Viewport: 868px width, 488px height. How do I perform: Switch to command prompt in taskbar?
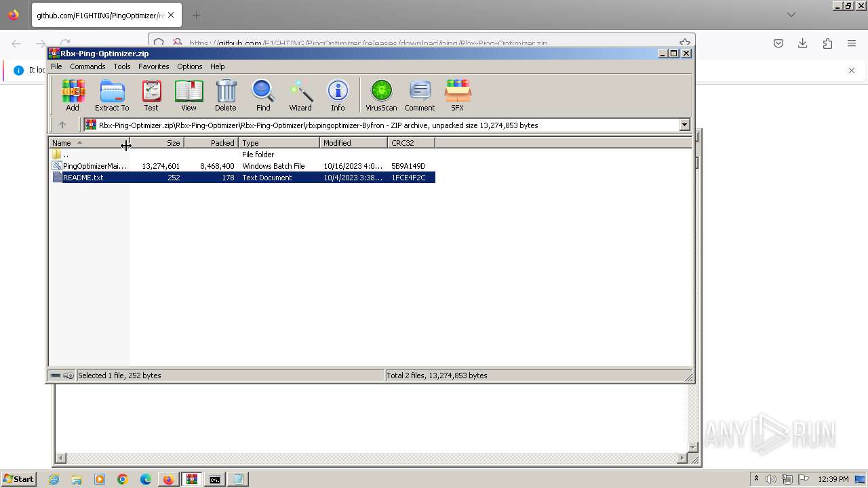(214, 479)
